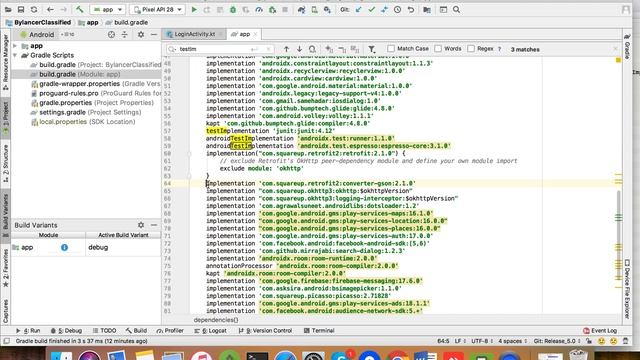Hide the Project panel with minus icon

point(154,35)
